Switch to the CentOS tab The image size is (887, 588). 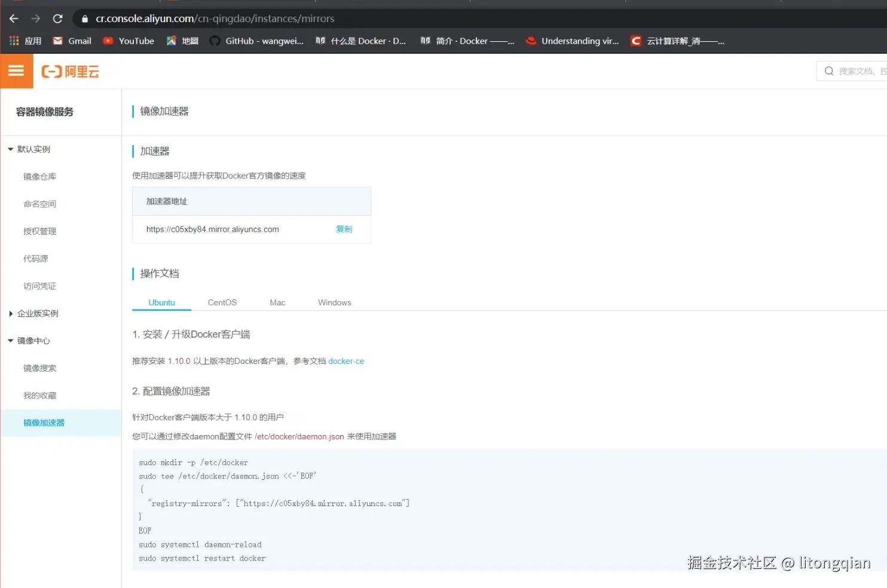point(222,302)
